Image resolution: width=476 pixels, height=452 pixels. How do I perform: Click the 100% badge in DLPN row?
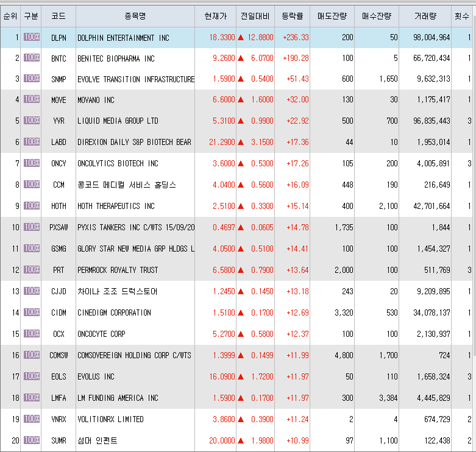pyautogui.click(x=32, y=37)
